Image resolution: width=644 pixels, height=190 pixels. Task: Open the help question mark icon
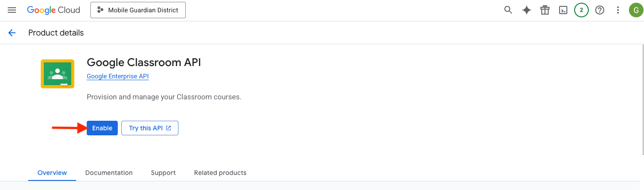pos(600,10)
